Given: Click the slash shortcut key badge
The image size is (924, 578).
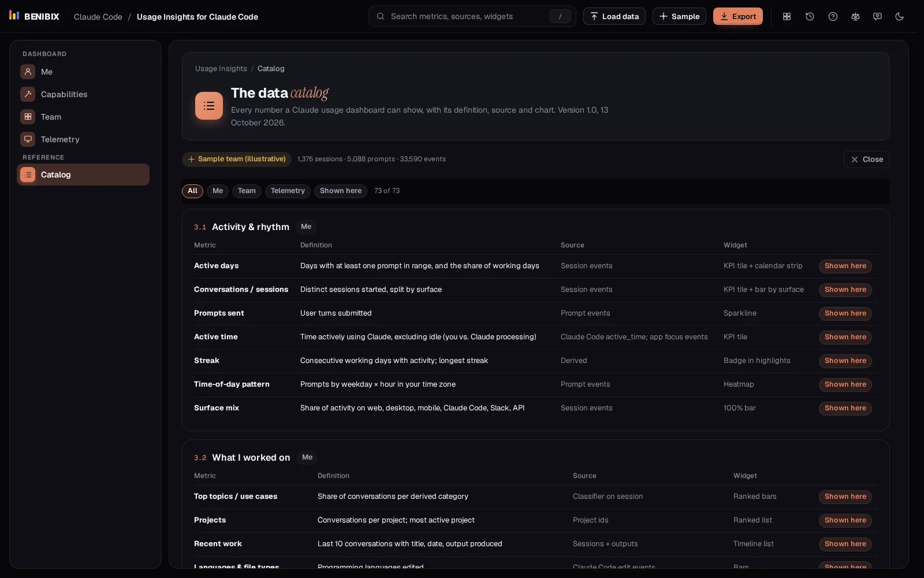Looking at the screenshot, I should [x=560, y=17].
